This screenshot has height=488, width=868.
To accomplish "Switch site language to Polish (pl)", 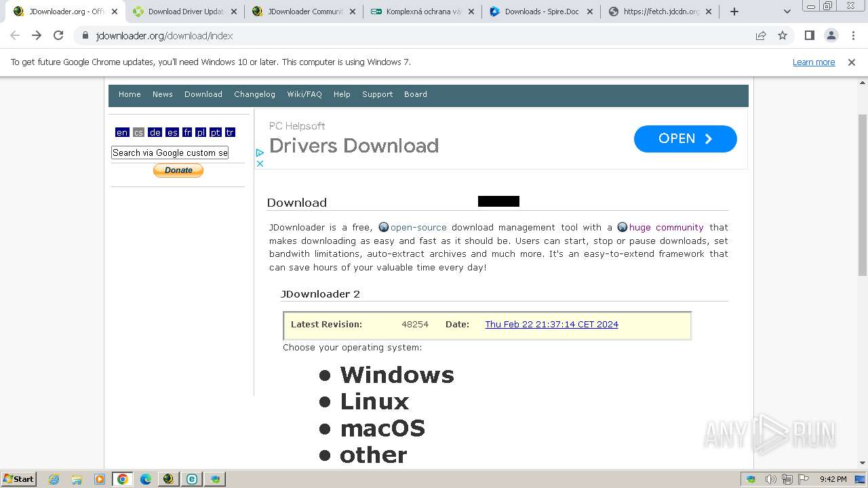I will pos(201,132).
